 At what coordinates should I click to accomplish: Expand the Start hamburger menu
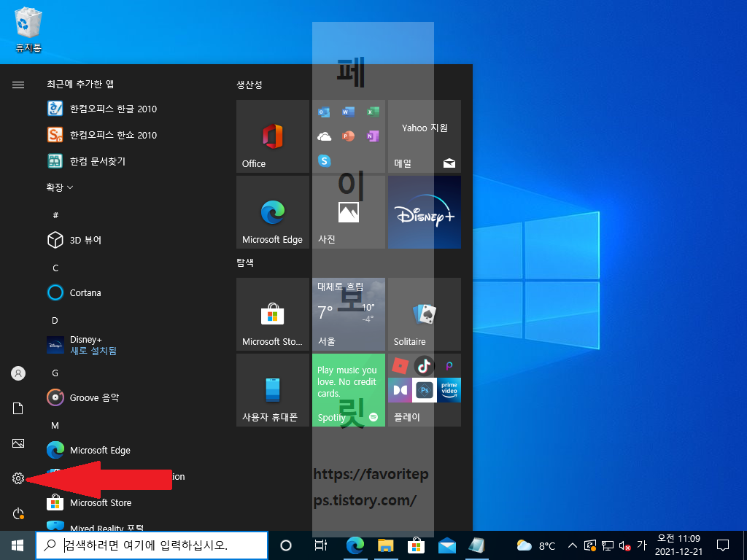18,85
